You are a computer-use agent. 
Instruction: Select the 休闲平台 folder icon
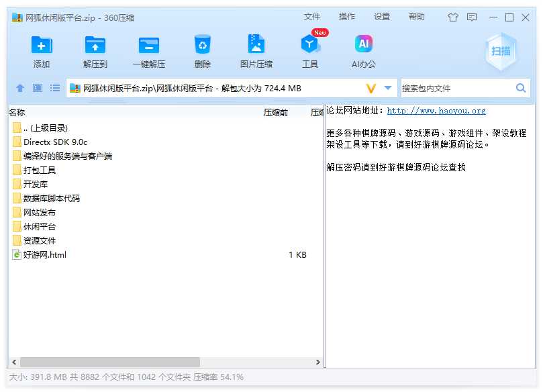[17, 226]
